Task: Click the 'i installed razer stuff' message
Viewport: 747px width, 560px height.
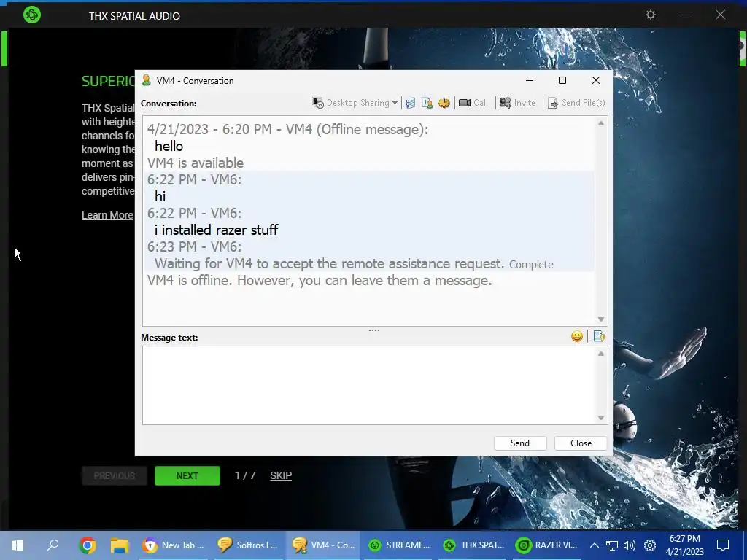Action: (x=216, y=230)
